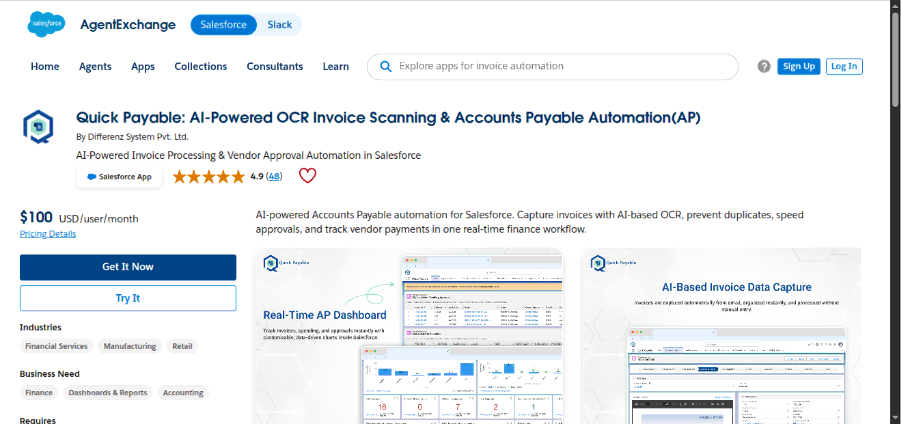Select the Retail industry tag
The image size is (901, 424).
[x=183, y=346]
